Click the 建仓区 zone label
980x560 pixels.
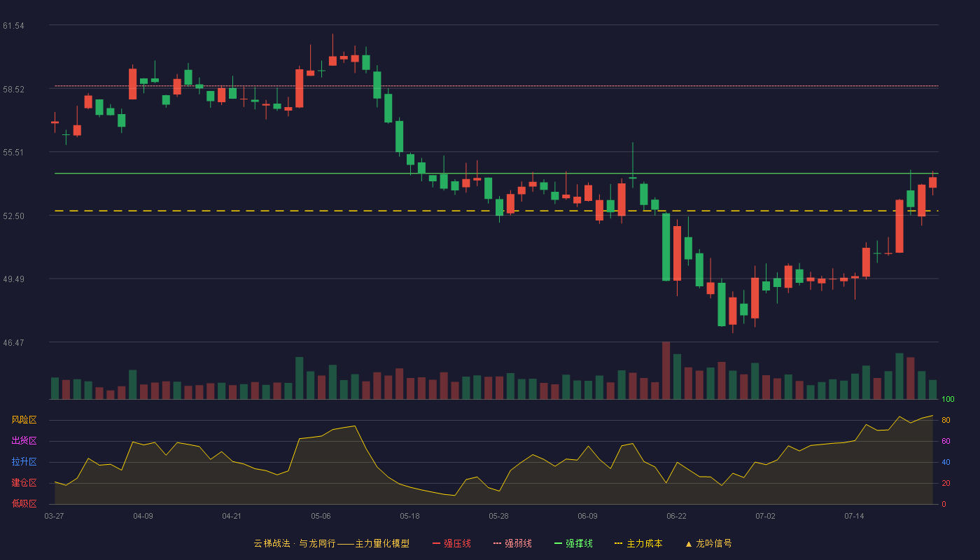click(x=24, y=483)
